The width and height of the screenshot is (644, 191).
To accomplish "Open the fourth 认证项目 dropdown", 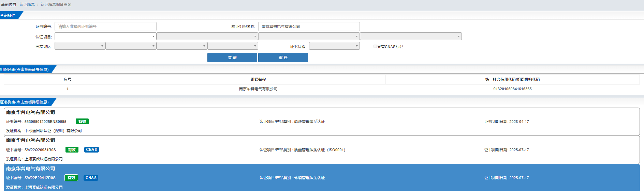I will click(411, 36).
